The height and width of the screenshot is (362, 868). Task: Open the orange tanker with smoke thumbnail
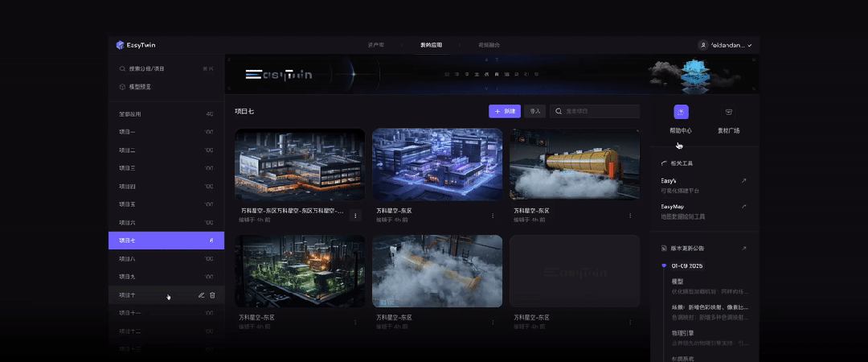point(575,165)
